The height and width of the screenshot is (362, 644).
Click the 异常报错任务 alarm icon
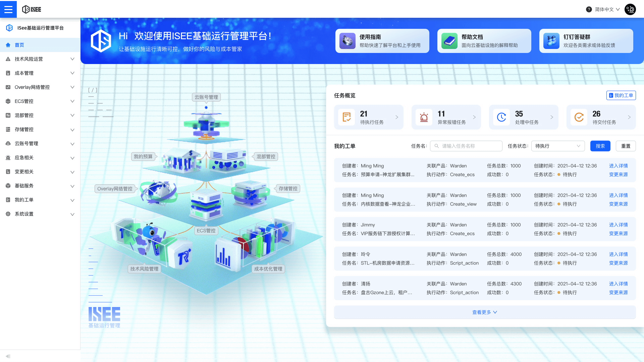point(424,117)
